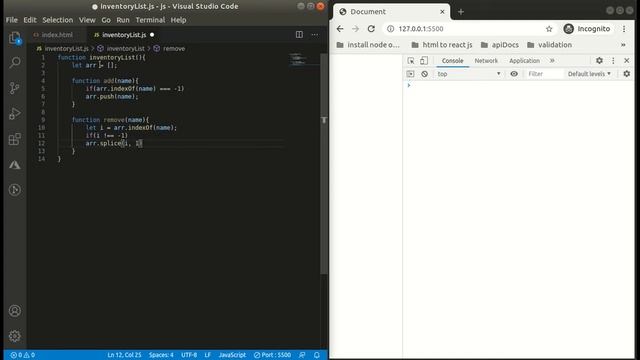Show more DevTools tabs chevron
This screenshot has height=360, width=640.
[x=552, y=60]
